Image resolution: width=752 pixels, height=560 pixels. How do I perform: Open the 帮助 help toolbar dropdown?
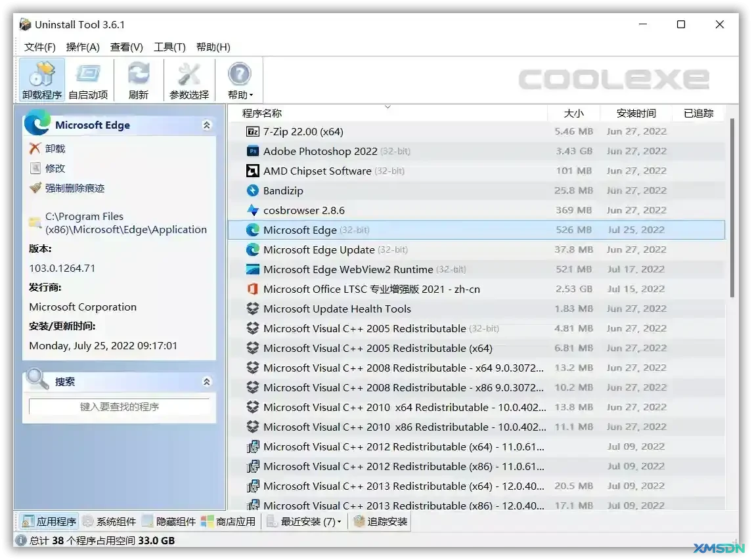click(240, 80)
